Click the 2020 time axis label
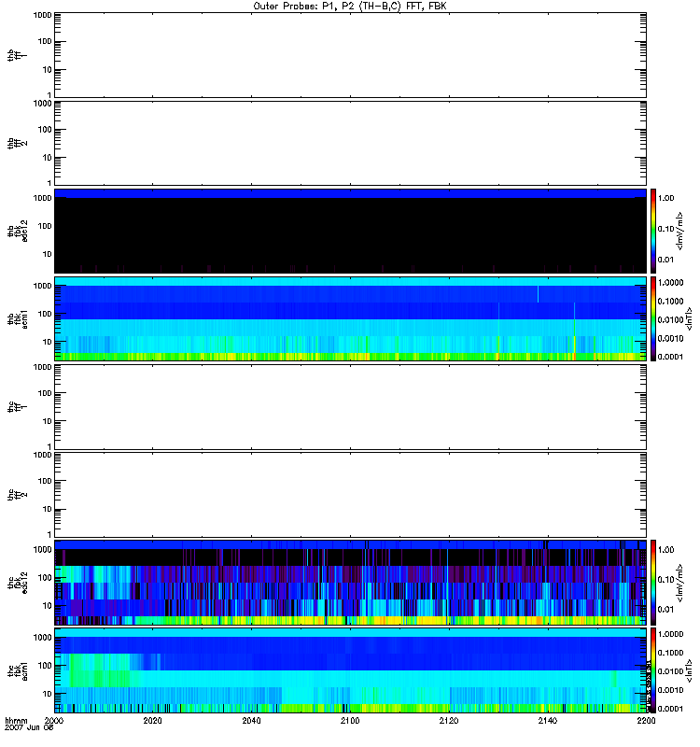The image size is (700, 747). pyautogui.click(x=152, y=720)
